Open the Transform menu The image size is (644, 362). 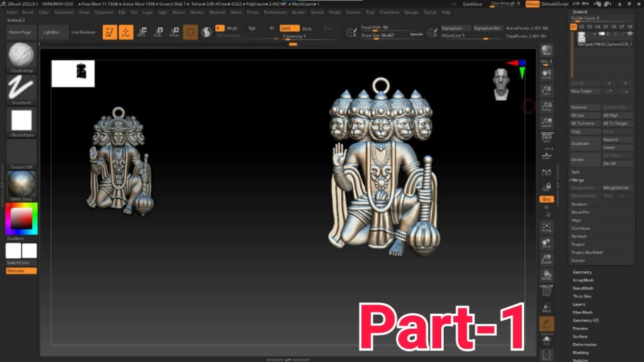point(389,12)
